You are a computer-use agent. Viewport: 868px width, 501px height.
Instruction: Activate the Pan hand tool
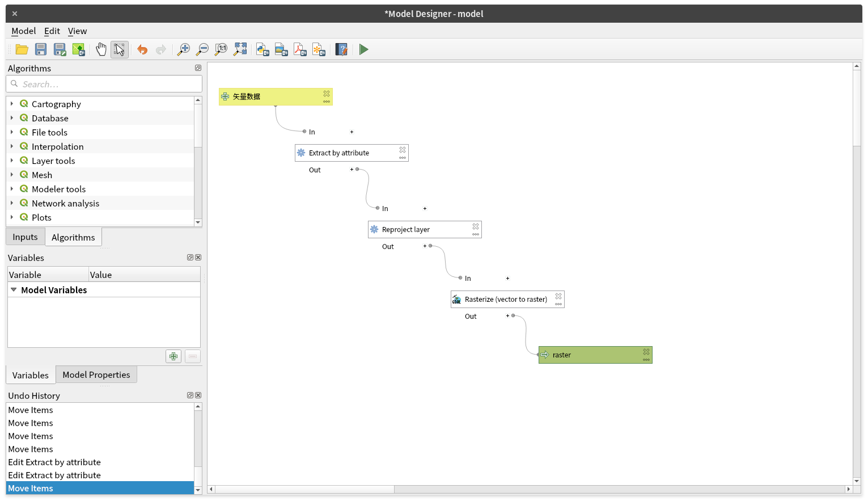point(101,50)
